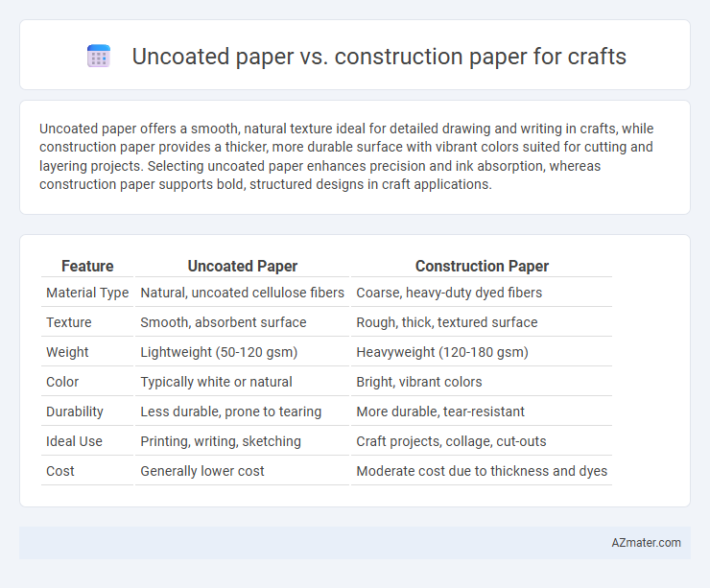Select the 'Feature' column header
The image size is (710, 588).
pos(87,266)
